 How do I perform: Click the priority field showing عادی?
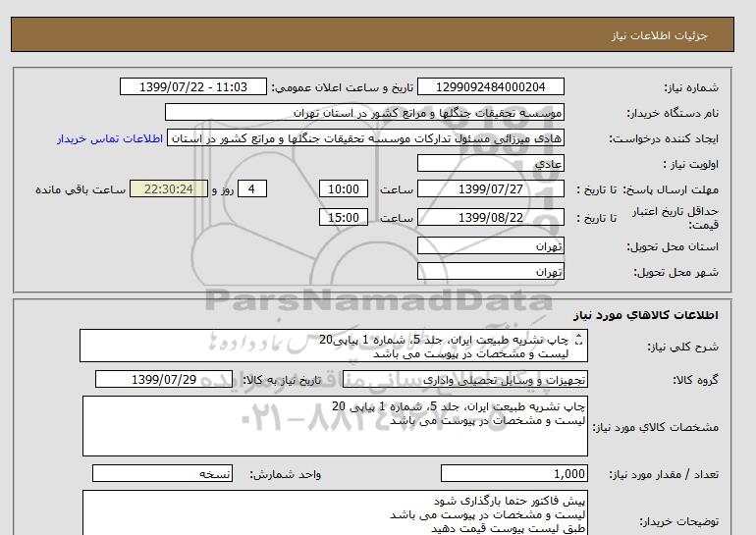pos(490,163)
